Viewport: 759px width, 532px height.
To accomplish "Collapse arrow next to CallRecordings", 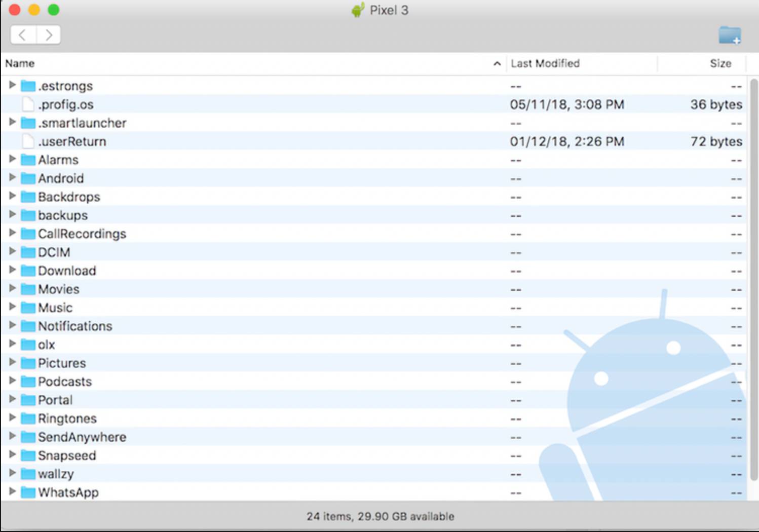I will (12, 234).
